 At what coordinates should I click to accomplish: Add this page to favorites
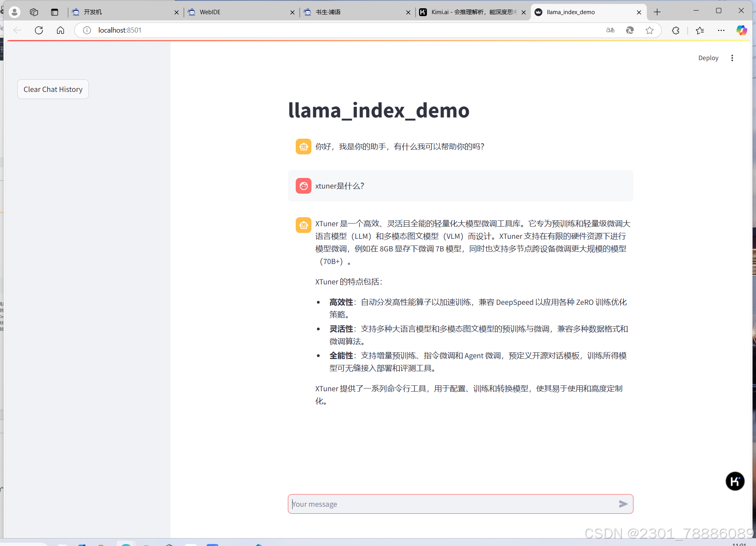click(x=650, y=30)
